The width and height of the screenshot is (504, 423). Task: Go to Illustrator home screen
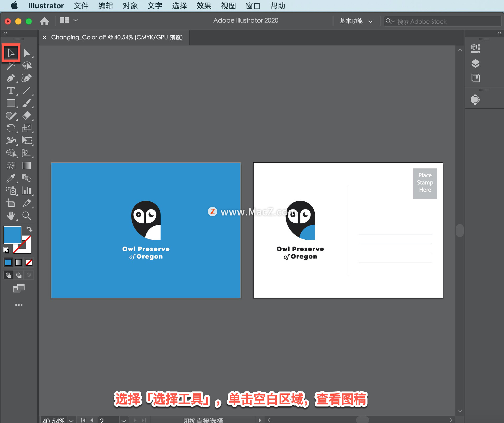click(x=44, y=21)
